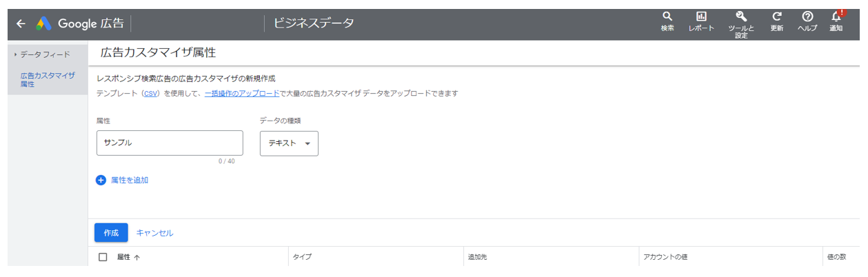Screen dimensions: 868x277
Task: Open the ヘルプ help icon
Action: pos(807,22)
